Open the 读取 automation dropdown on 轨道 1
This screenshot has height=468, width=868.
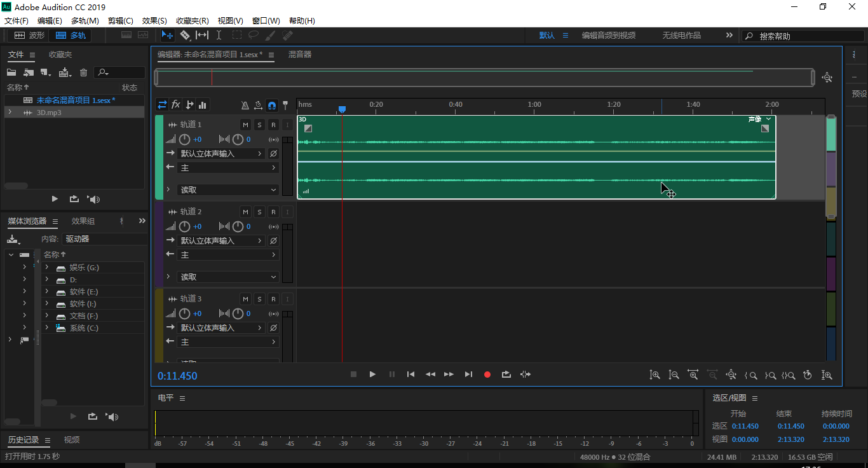pyautogui.click(x=228, y=189)
